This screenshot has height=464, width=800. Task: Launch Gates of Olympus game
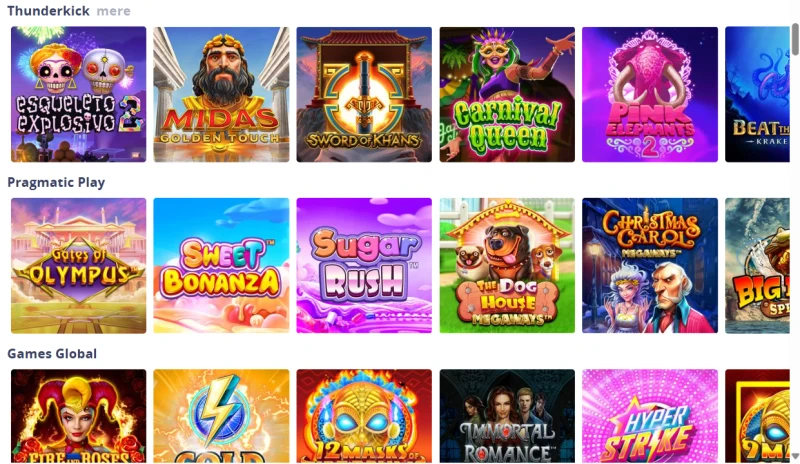click(79, 265)
